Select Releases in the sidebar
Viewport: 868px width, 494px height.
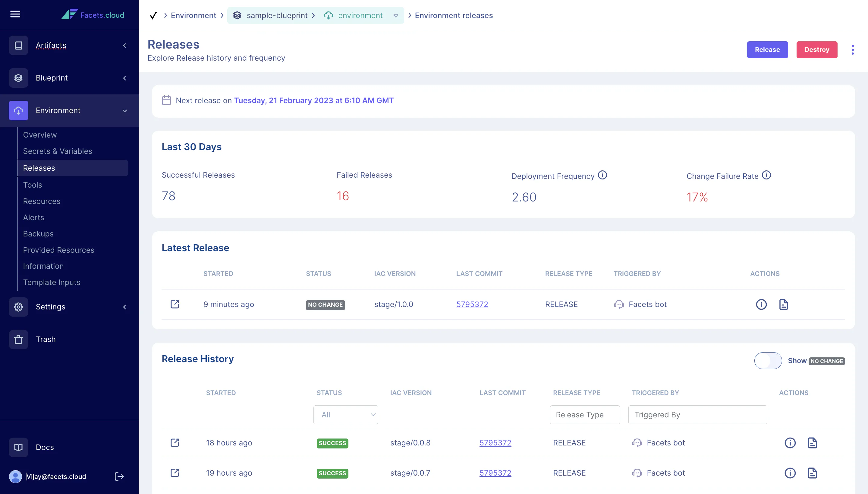[73, 168]
